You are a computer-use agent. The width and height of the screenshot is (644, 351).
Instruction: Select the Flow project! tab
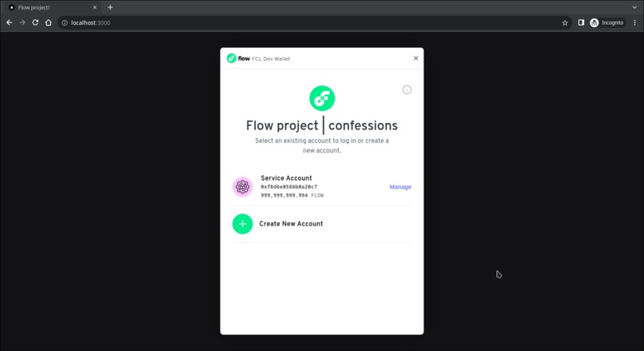click(x=54, y=7)
